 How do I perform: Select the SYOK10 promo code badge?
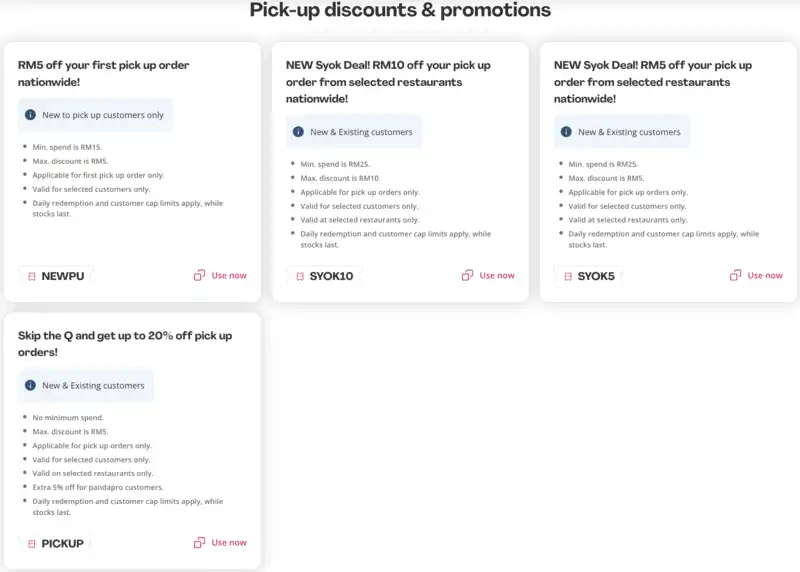click(326, 276)
